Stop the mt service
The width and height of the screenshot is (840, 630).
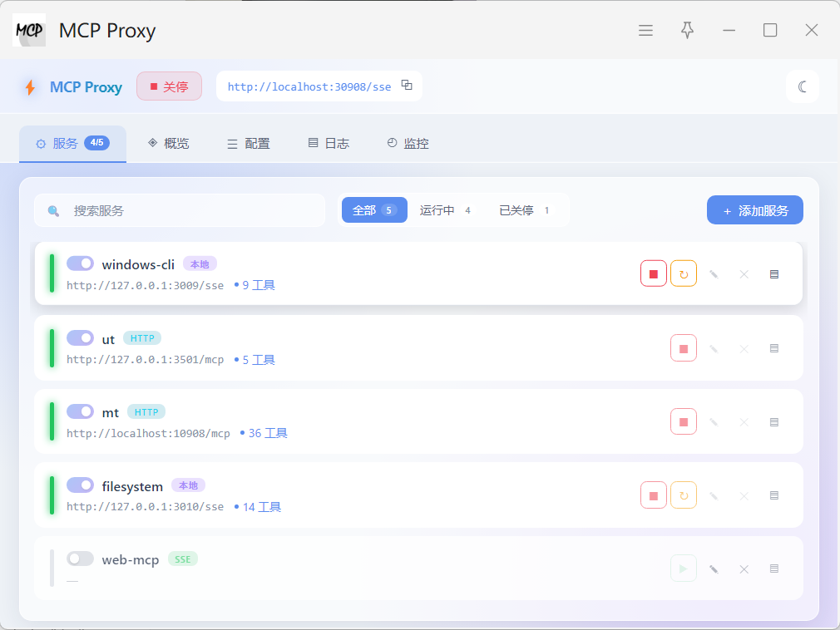click(x=683, y=421)
